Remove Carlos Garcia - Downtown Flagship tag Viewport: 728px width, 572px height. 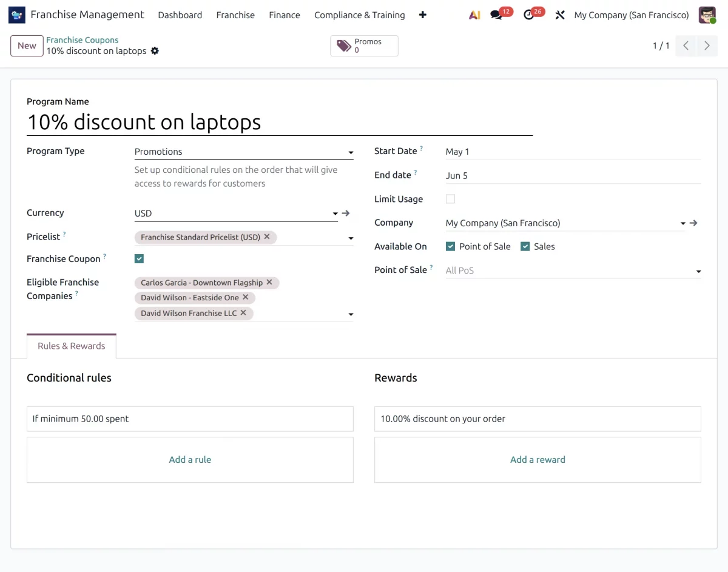click(269, 282)
